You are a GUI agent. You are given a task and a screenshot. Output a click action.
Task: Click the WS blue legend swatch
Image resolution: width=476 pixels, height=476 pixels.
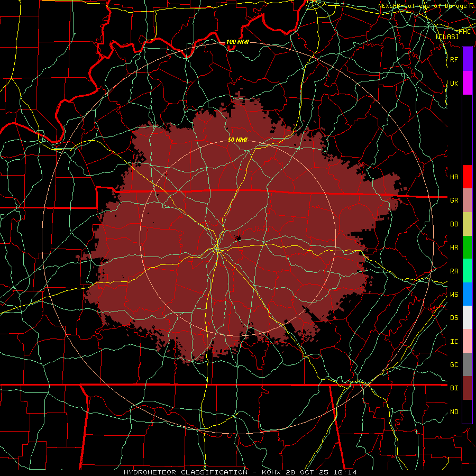[467, 294]
